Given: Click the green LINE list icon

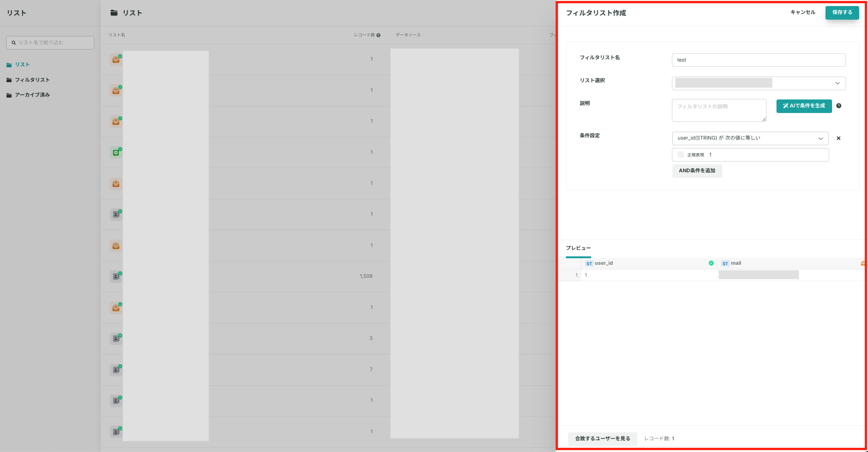Looking at the screenshot, I should 116,152.
